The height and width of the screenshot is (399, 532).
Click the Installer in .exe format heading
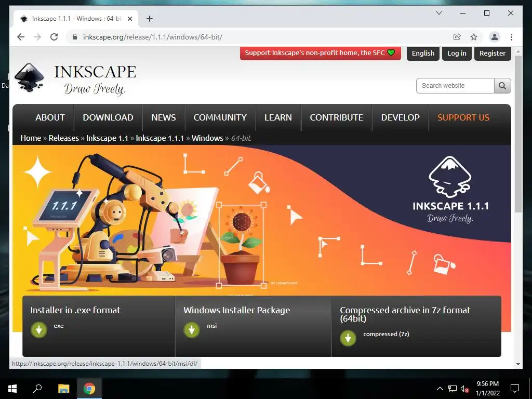(75, 310)
